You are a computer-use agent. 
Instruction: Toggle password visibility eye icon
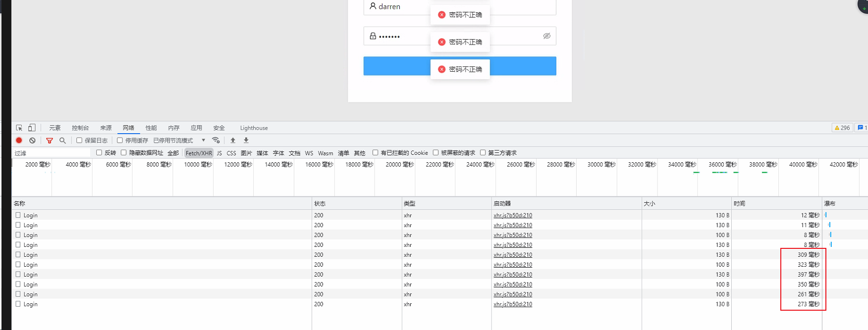coord(546,36)
